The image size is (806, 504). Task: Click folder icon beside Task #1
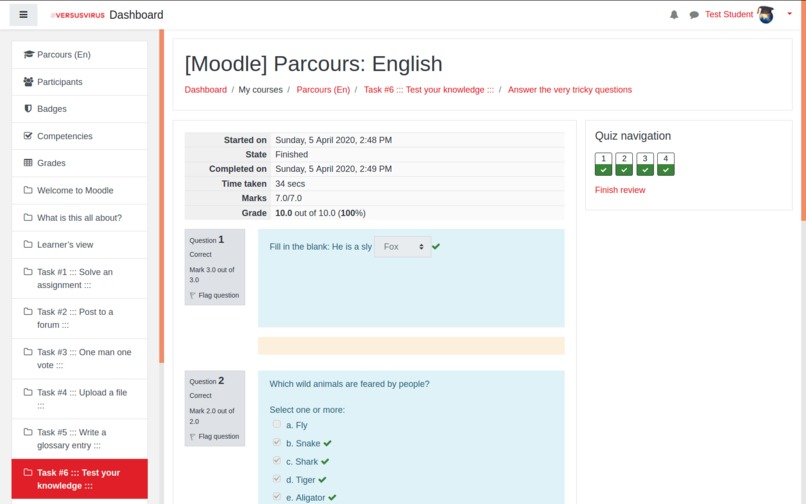pyautogui.click(x=28, y=272)
